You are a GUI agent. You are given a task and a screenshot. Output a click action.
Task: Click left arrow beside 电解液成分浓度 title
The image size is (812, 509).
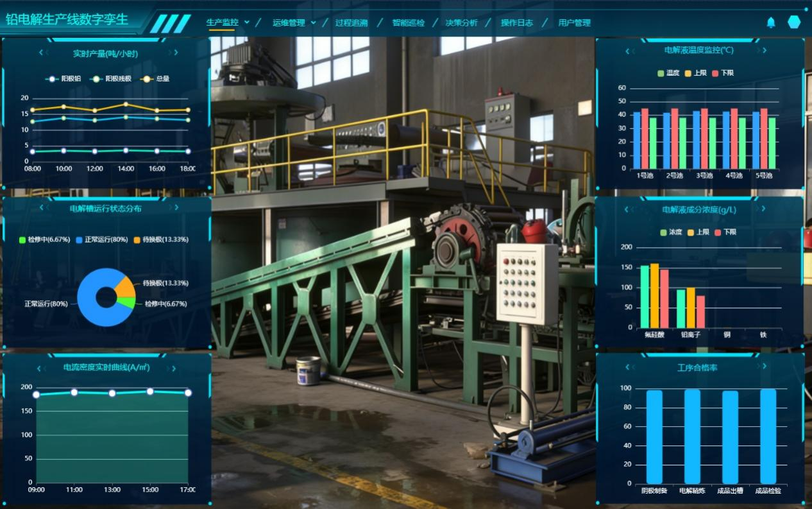(x=627, y=209)
